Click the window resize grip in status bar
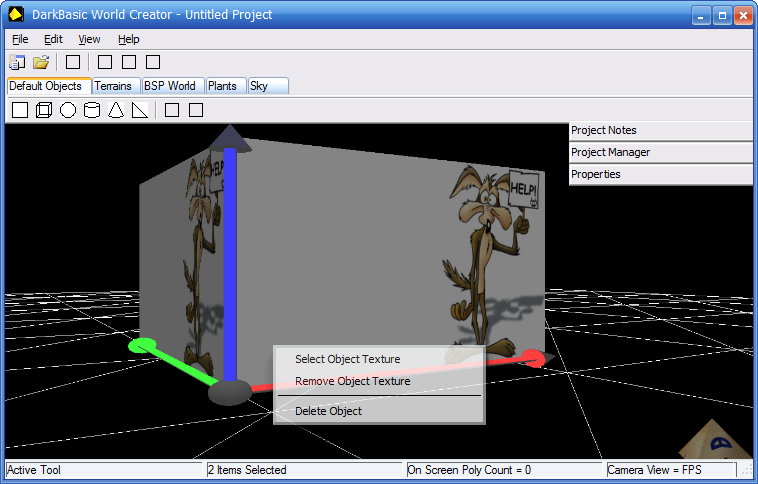 click(x=746, y=470)
